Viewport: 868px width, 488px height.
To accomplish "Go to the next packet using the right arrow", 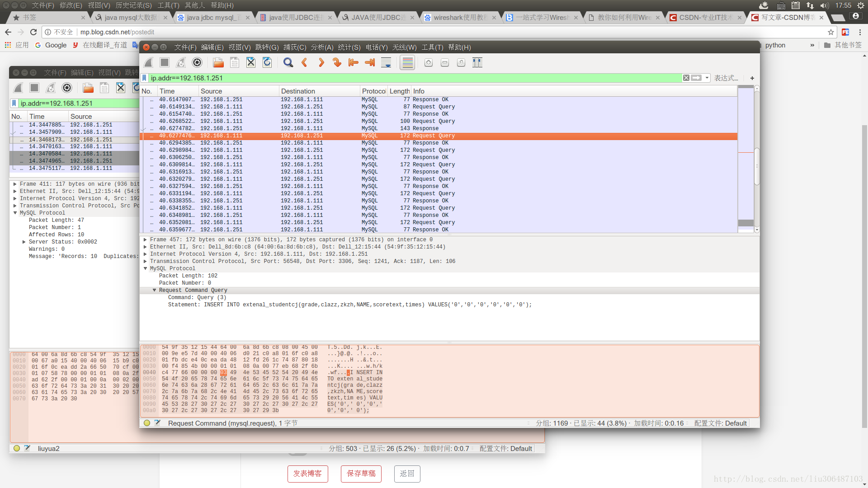I will pos(321,63).
